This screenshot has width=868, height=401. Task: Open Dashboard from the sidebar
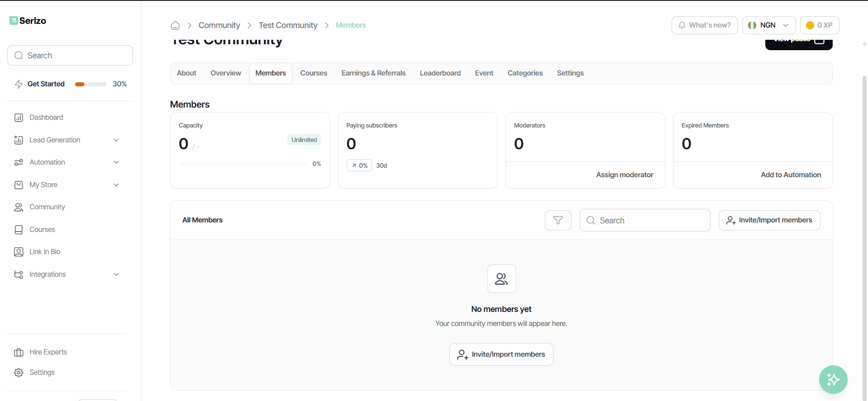click(x=46, y=118)
